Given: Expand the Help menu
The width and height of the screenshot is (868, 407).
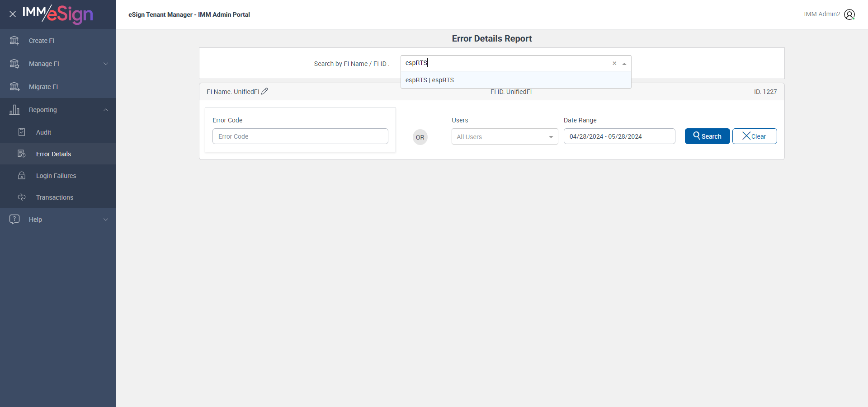Looking at the screenshot, I should [106, 220].
